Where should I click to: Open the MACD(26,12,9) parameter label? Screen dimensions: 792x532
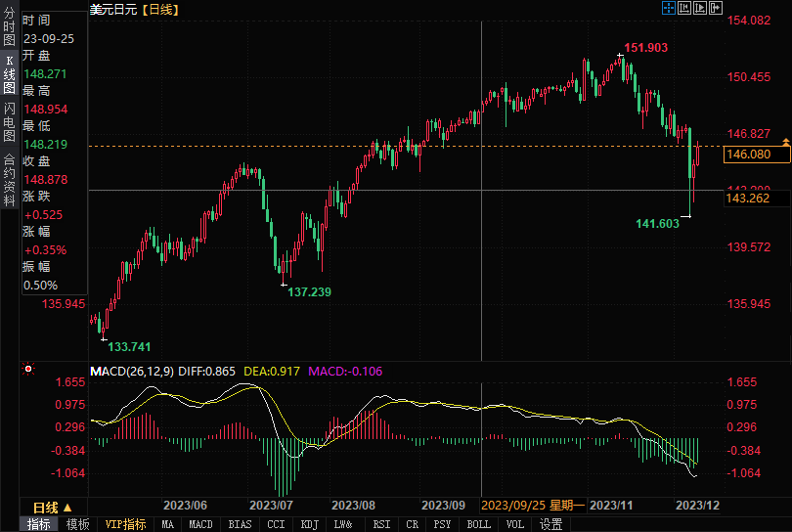pos(133,372)
